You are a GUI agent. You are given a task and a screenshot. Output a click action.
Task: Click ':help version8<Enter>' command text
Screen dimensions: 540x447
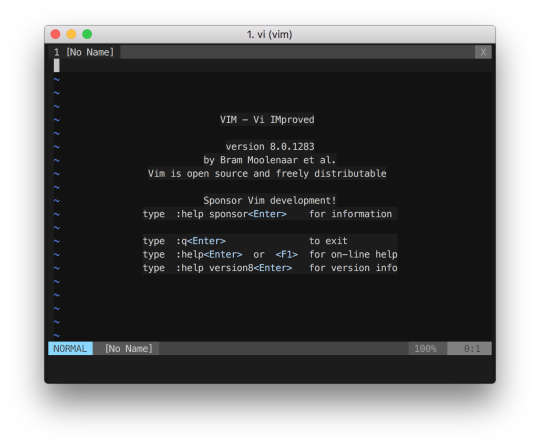click(234, 268)
